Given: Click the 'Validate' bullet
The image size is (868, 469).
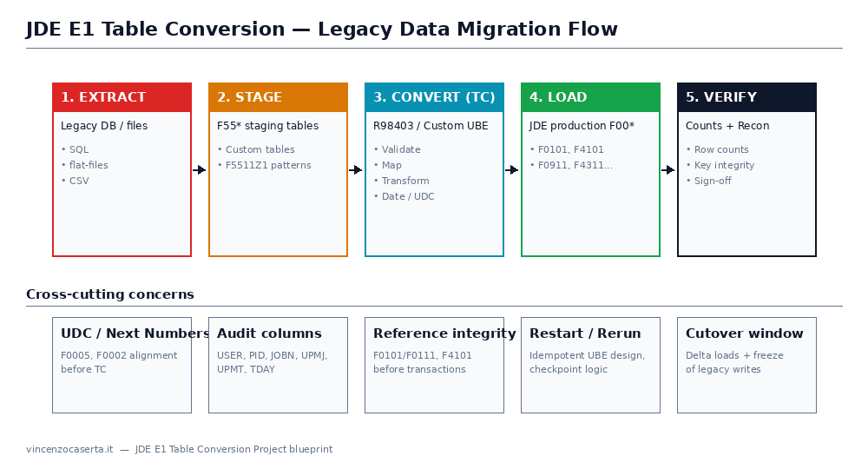Looking at the screenshot, I should point(397,149).
